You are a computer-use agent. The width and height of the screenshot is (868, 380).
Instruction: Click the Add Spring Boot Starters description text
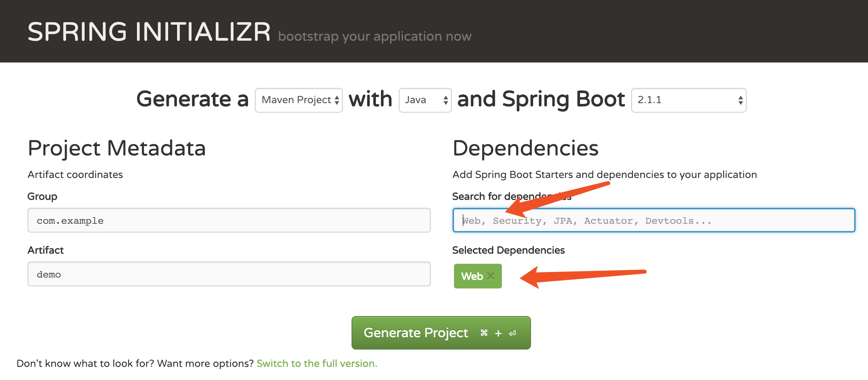click(605, 175)
